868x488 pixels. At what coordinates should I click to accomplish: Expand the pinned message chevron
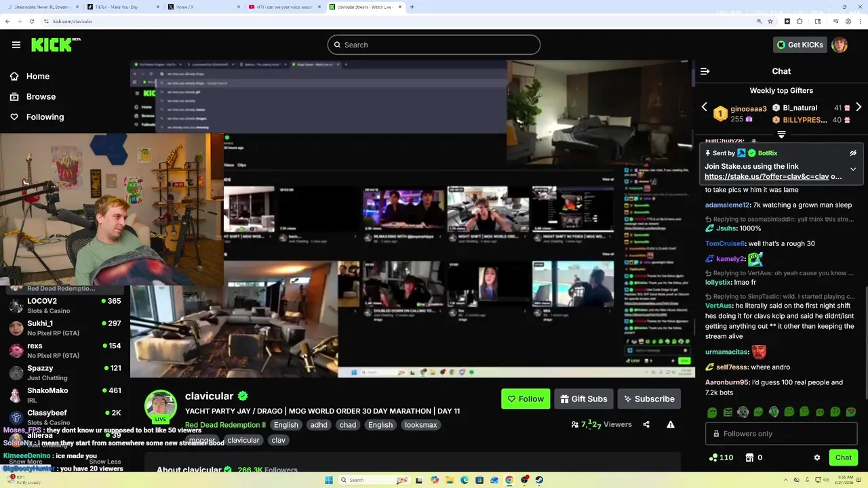[853, 169]
